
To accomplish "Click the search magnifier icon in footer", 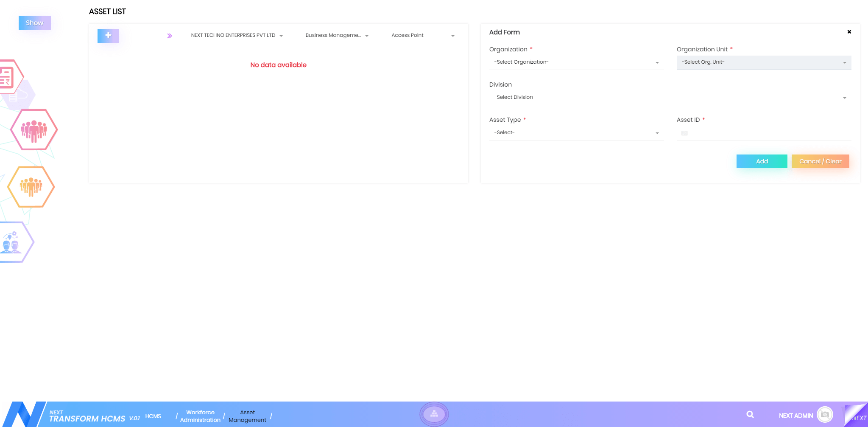I will (x=750, y=415).
